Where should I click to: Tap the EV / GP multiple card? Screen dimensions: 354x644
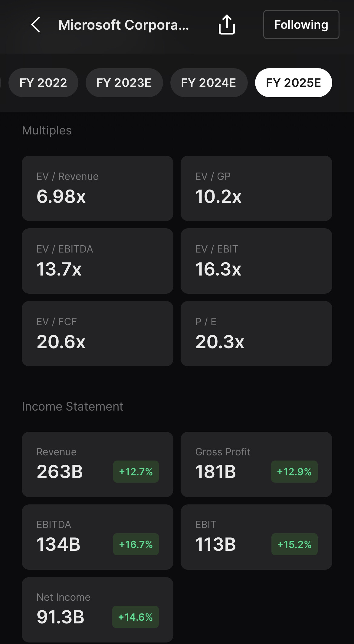[256, 188]
